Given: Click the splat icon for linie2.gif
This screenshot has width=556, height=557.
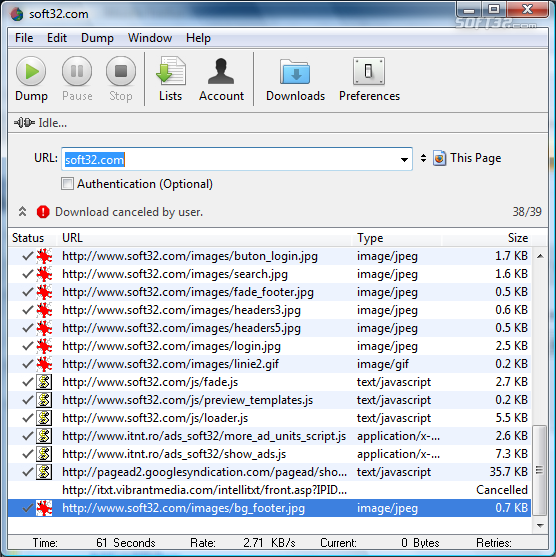Looking at the screenshot, I should pos(44,364).
